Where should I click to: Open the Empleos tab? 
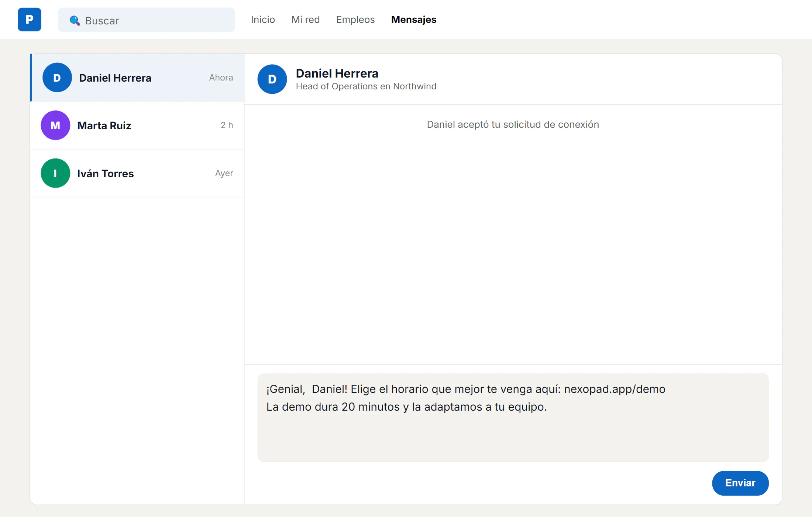(355, 20)
